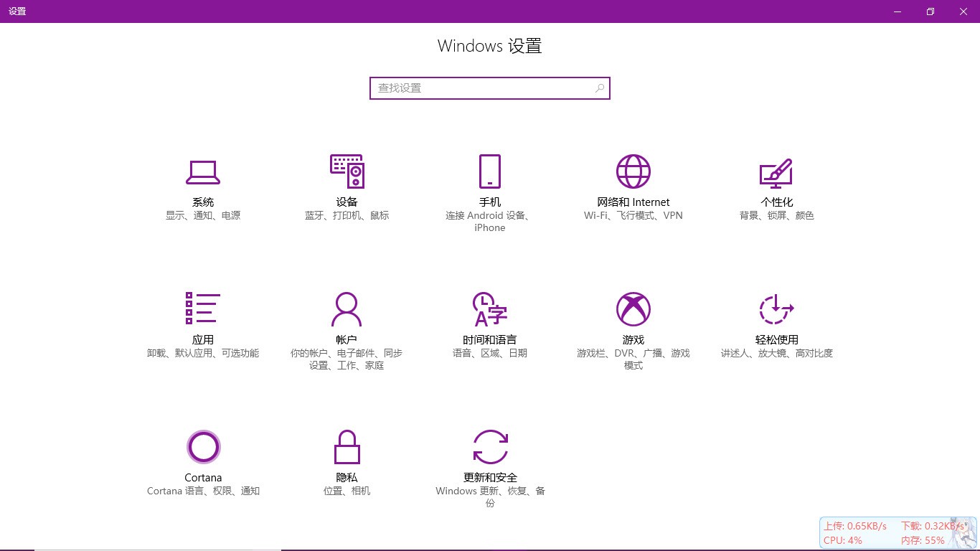980x551 pixels.
Task: Click Windows 更新、恢复、备份 description
Action: coord(490,497)
